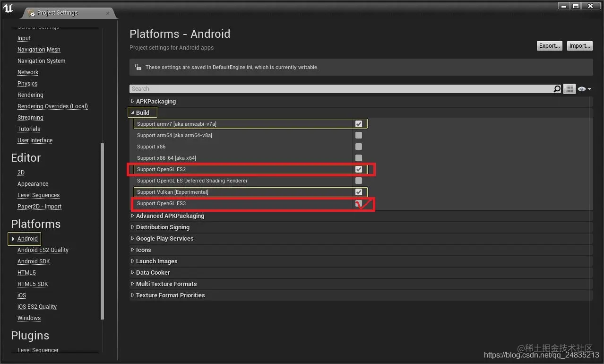Select Rendering in the settings sidebar
Image resolution: width=604 pixels, height=364 pixels.
tap(30, 95)
